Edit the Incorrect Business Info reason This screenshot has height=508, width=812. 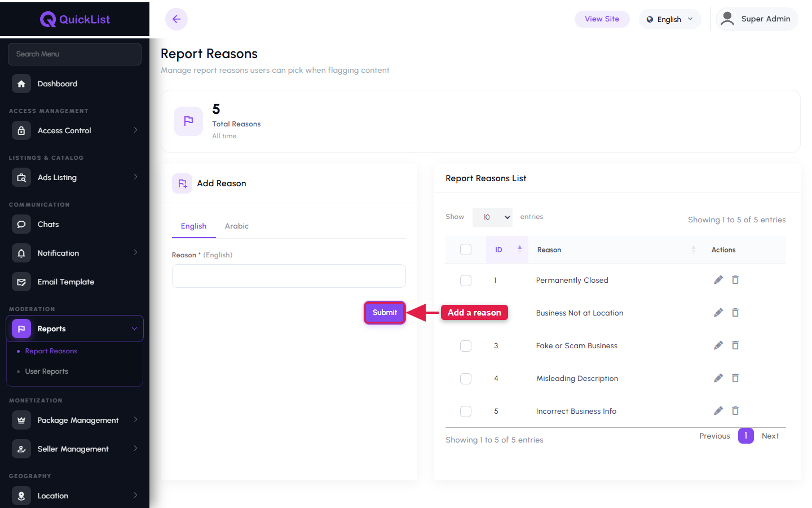(718, 411)
